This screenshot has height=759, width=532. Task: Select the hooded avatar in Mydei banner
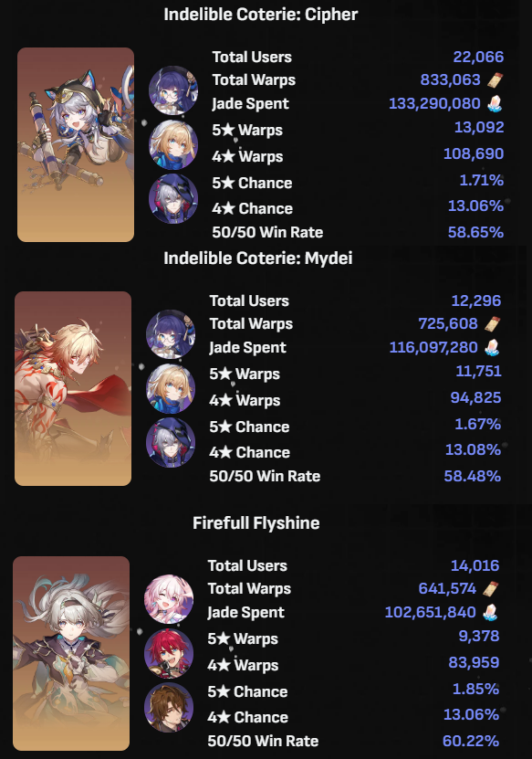pos(171,443)
